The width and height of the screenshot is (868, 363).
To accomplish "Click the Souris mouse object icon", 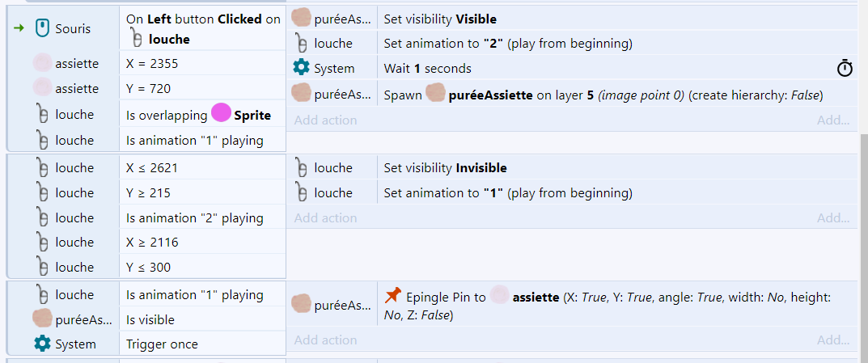I will 43,28.
